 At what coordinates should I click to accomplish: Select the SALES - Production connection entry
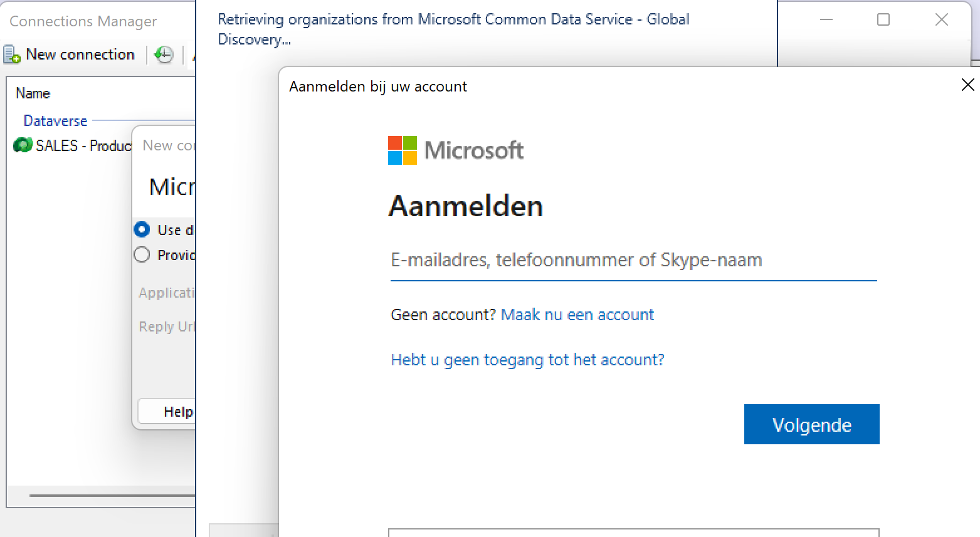click(82, 145)
